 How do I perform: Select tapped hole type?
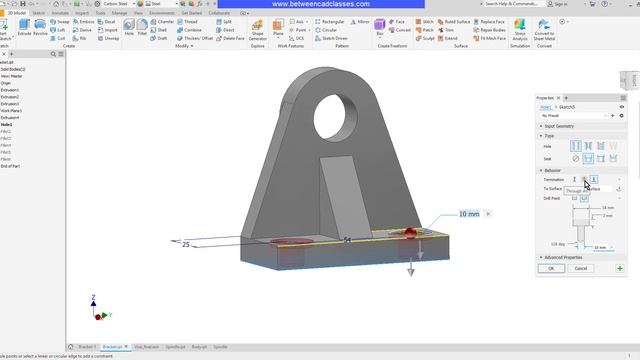click(x=600, y=146)
